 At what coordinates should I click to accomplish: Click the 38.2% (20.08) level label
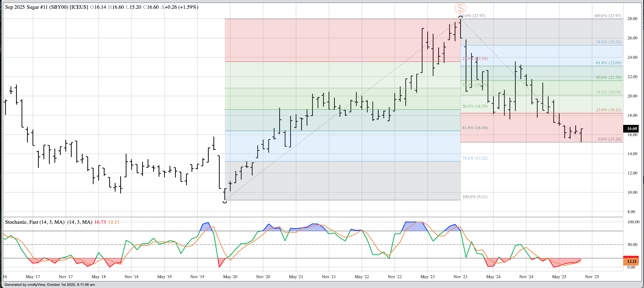pos(609,92)
